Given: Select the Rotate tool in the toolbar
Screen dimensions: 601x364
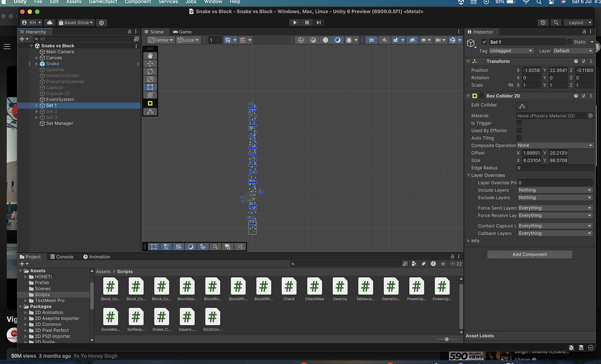Looking at the screenshot, I should 150,71.
